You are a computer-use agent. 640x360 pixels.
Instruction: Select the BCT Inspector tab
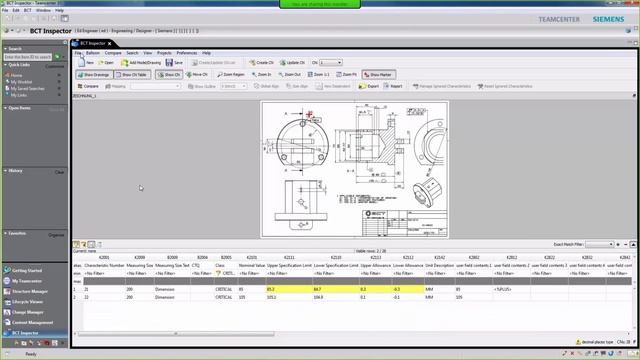(x=92, y=43)
